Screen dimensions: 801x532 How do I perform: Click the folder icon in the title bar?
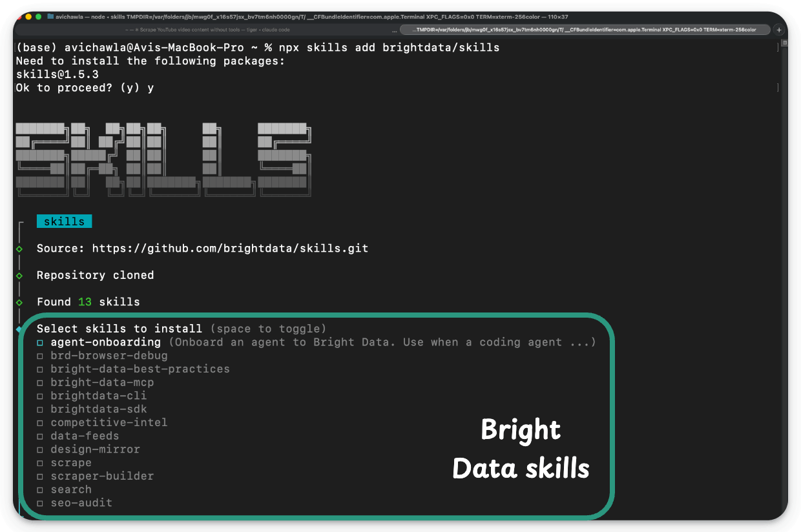tap(50, 17)
